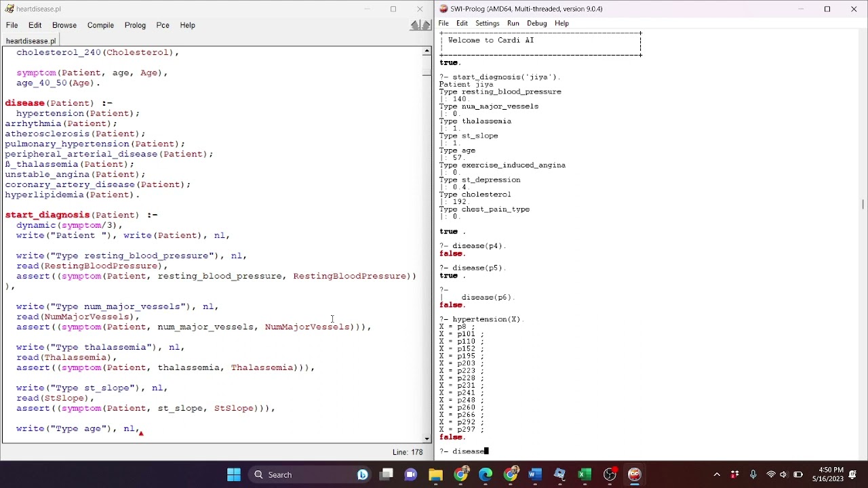
Task: Open the SWI-Prolog owl taskbar icon
Action: [635, 474]
